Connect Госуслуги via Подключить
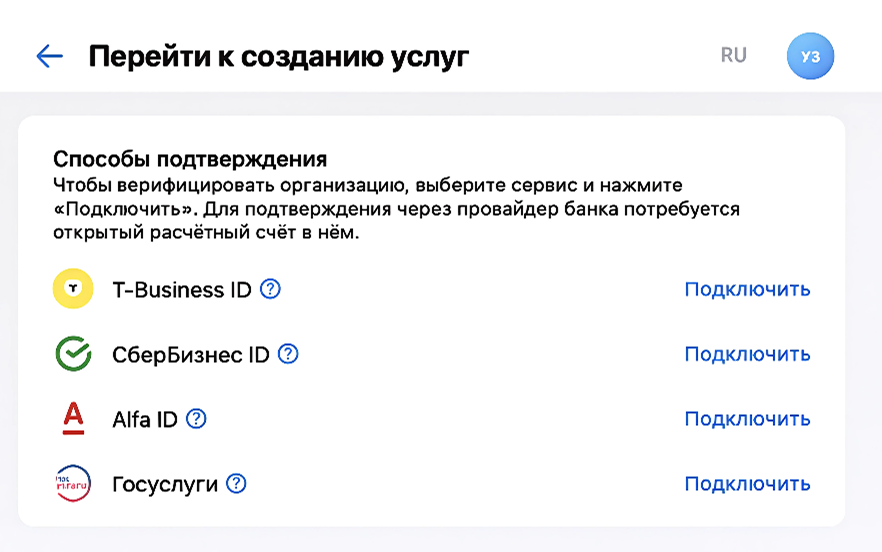The width and height of the screenshot is (882, 552). tap(747, 484)
